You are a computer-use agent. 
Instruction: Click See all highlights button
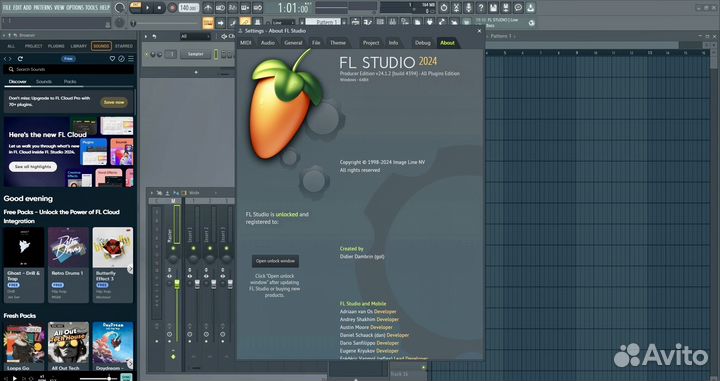pyautogui.click(x=33, y=167)
